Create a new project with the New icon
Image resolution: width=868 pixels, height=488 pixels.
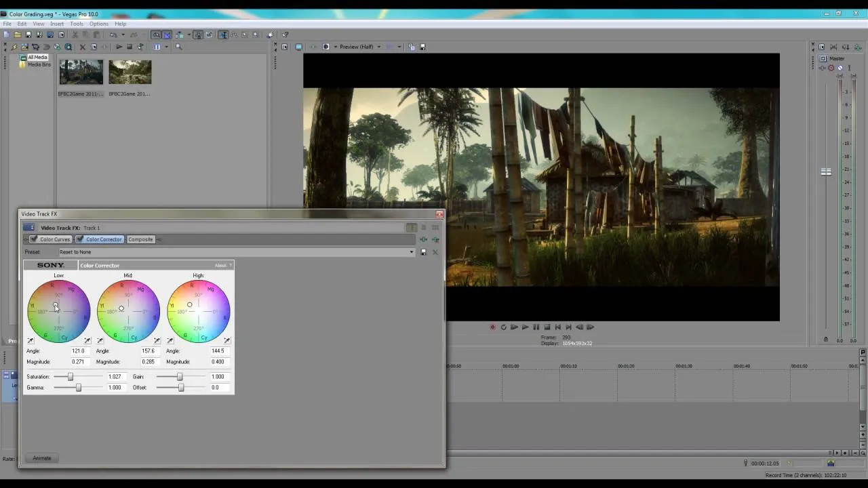(6, 35)
